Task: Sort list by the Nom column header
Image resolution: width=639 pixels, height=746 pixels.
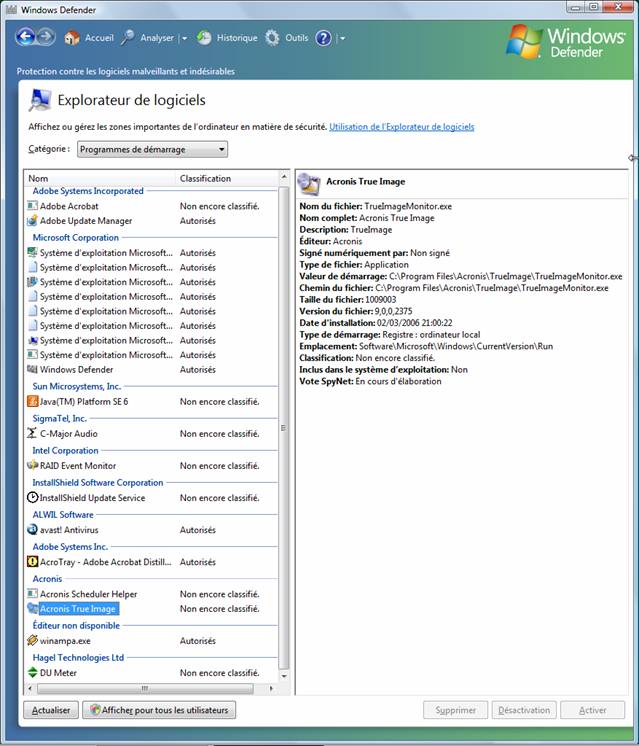Action: [38, 178]
